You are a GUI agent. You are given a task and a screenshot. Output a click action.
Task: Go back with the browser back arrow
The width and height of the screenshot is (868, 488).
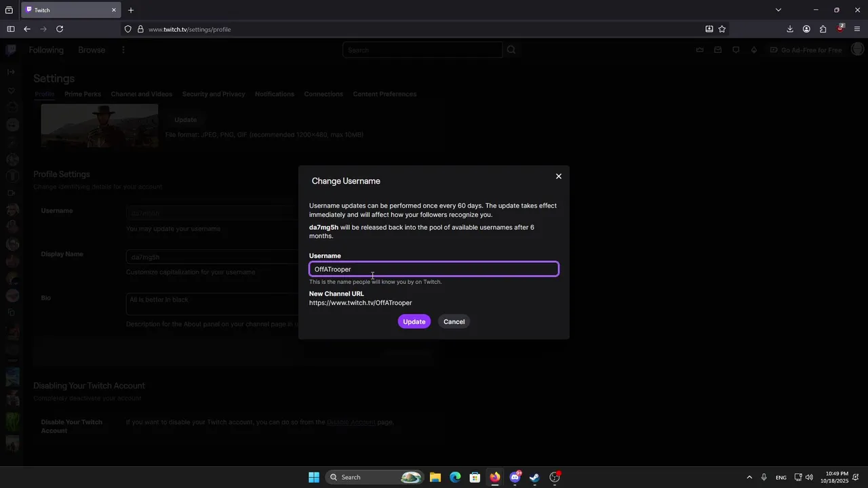point(27,29)
